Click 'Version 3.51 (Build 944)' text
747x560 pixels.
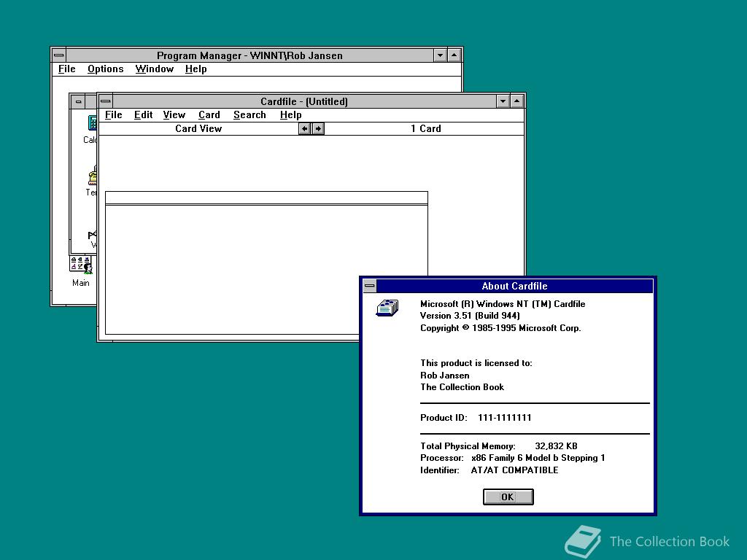(x=470, y=316)
